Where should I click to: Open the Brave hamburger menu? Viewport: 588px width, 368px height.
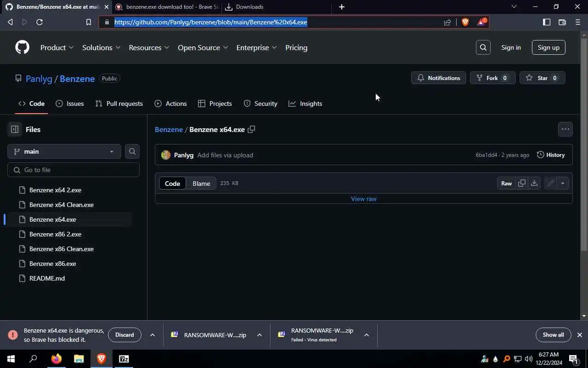tap(578, 22)
